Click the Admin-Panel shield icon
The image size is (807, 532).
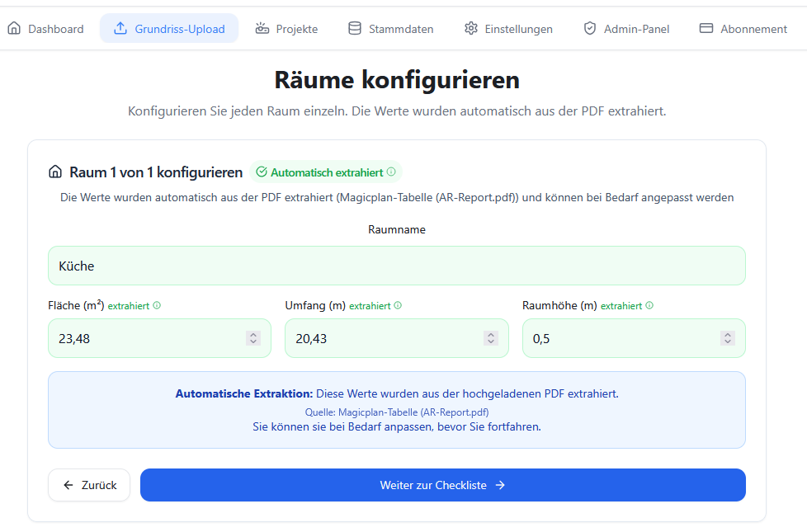click(x=590, y=29)
